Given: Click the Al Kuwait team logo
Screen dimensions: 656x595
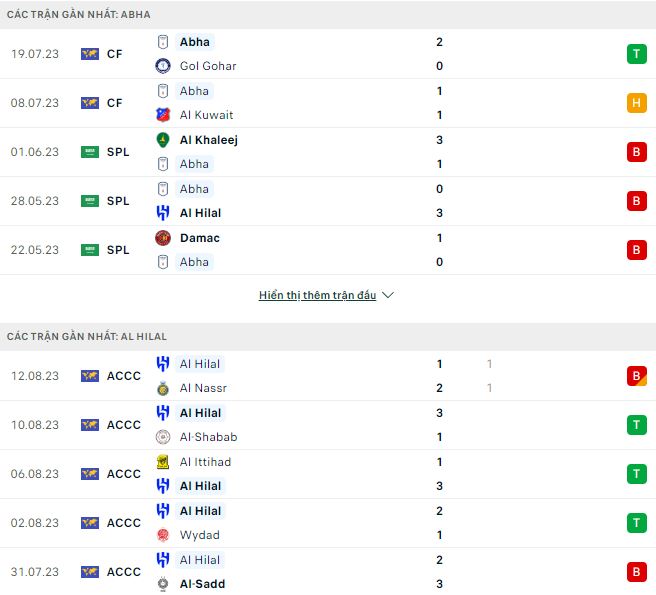Looking at the screenshot, I should [163, 115].
